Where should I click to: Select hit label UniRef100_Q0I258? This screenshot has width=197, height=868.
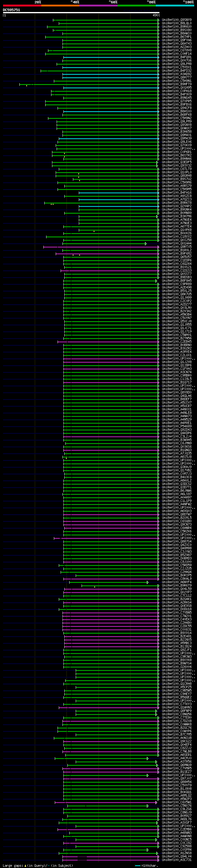pos(177,240)
